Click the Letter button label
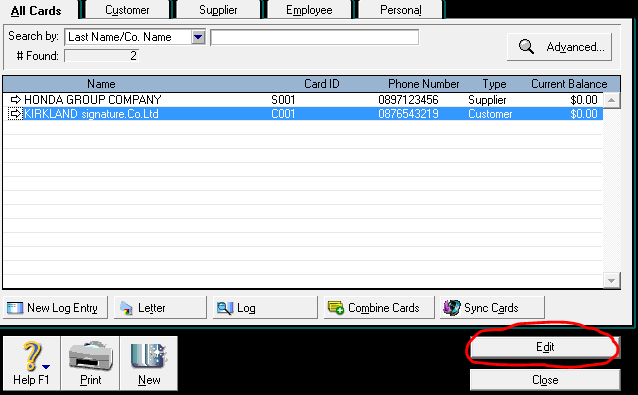Image resolution: width=638 pixels, height=395 pixels. pyautogui.click(x=152, y=308)
